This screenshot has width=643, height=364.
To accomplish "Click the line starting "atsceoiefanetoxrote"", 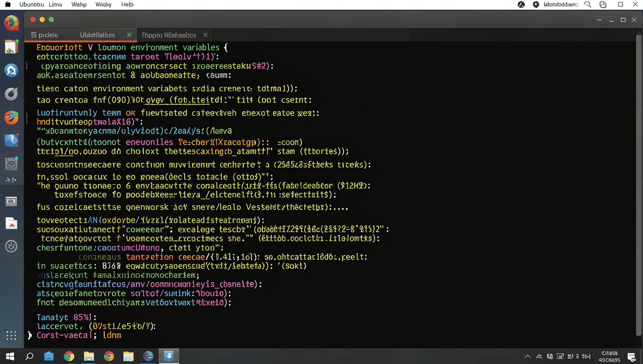I will (134, 293).
